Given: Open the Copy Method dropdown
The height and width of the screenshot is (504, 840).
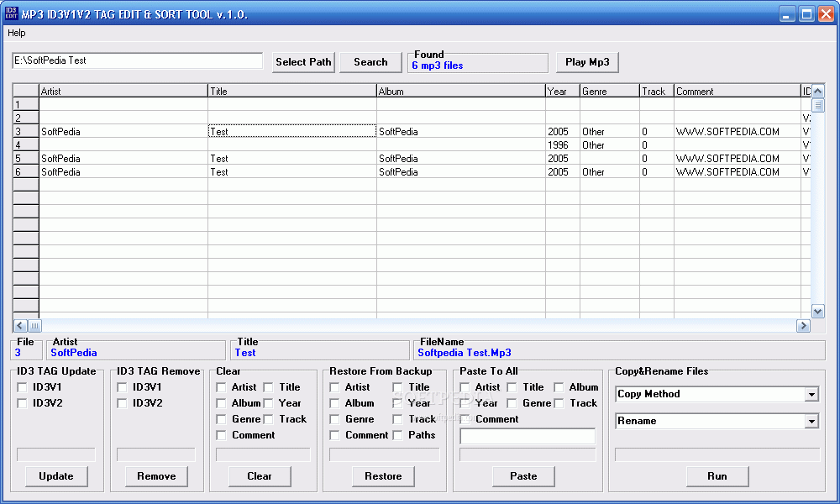Looking at the screenshot, I should [x=811, y=394].
